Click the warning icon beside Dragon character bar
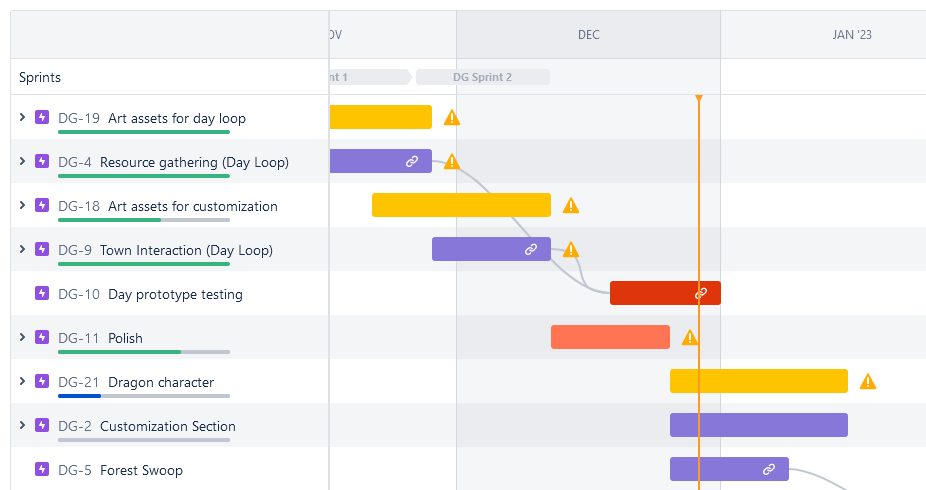The height and width of the screenshot is (490, 926). 868,382
